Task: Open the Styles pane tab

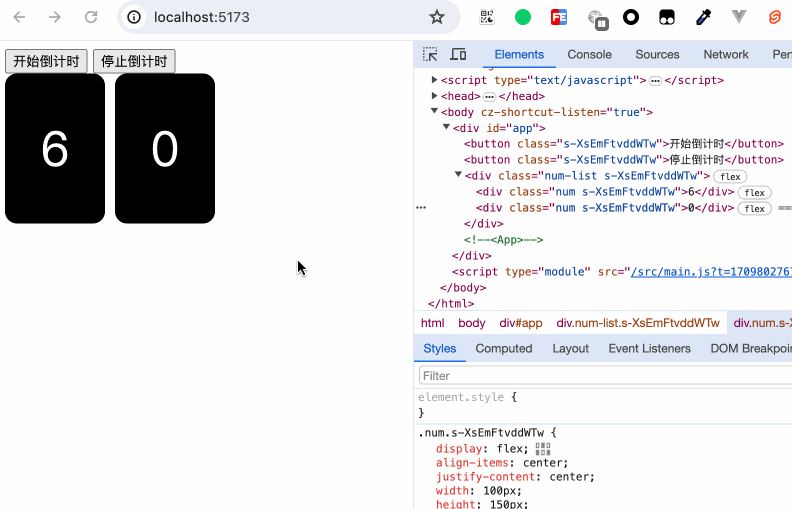Action: [439, 348]
